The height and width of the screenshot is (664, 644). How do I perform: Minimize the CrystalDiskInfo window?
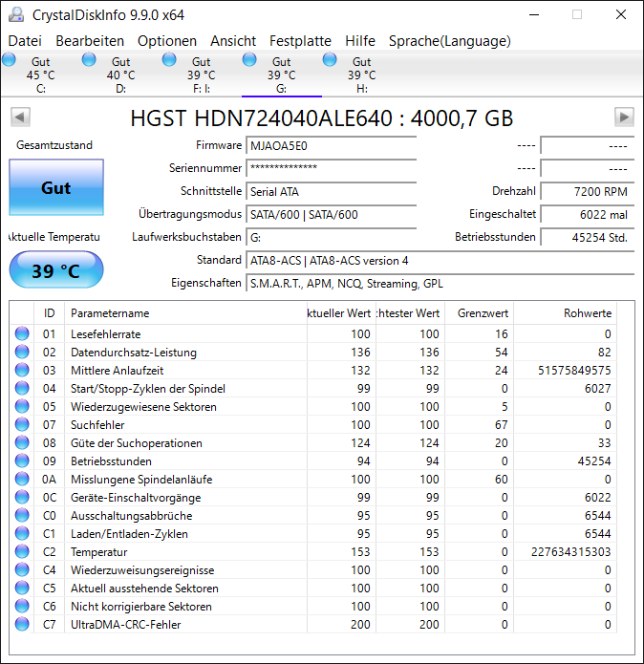point(534,14)
